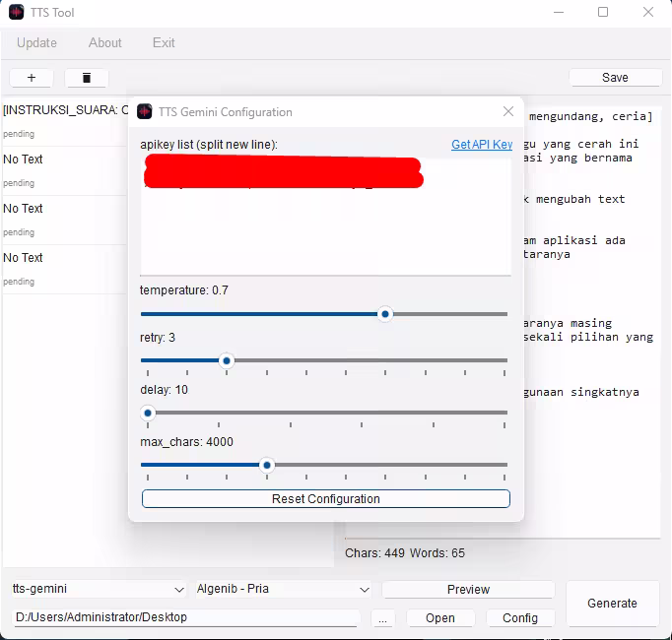This screenshot has width=672, height=640.
Task: Maximize the TTS Tool window
Action: point(603,13)
